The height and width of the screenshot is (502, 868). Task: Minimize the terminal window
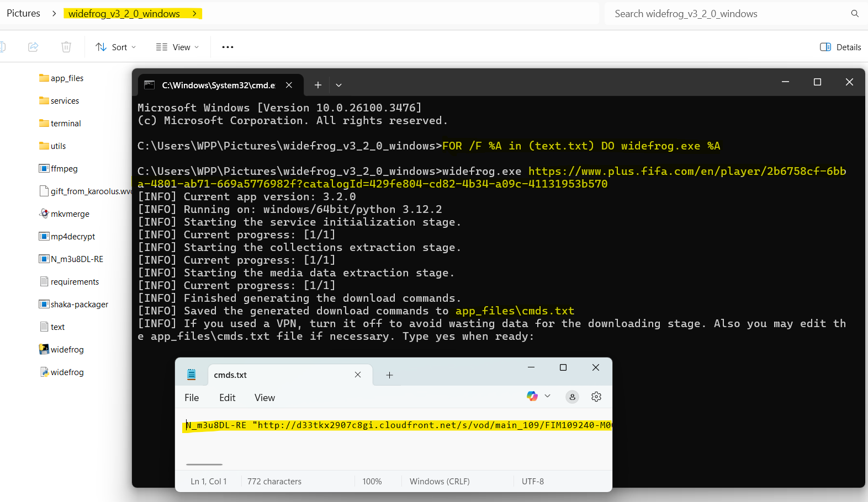(785, 82)
